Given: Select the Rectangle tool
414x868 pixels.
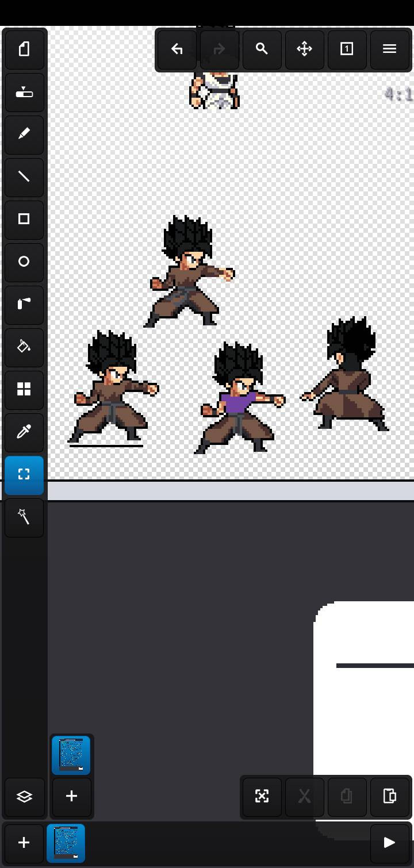Looking at the screenshot, I should pos(24,220).
